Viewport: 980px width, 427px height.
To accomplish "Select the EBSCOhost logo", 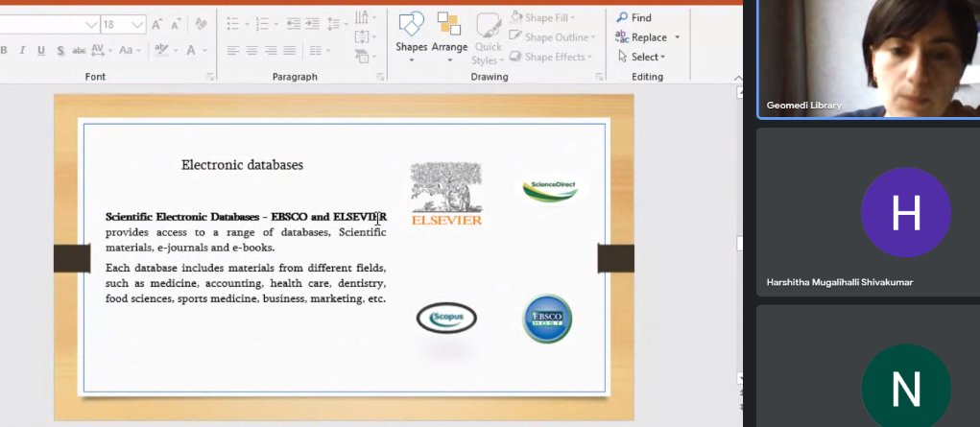I will 547,319.
